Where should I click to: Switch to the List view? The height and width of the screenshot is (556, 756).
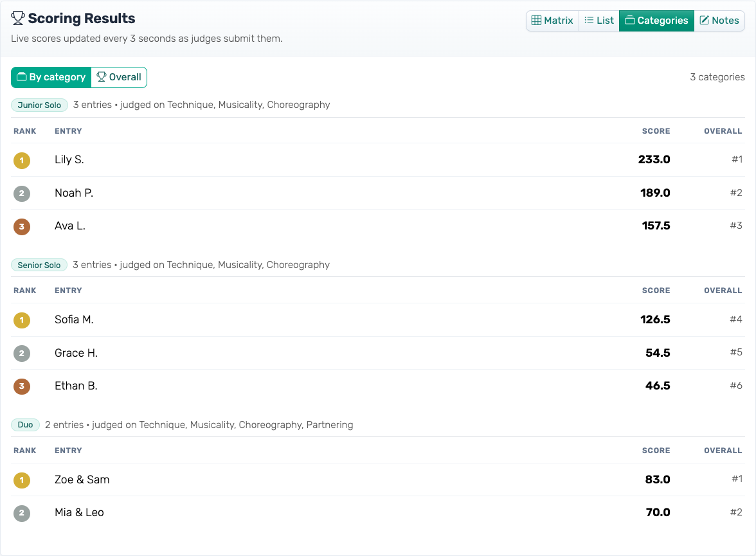click(599, 21)
